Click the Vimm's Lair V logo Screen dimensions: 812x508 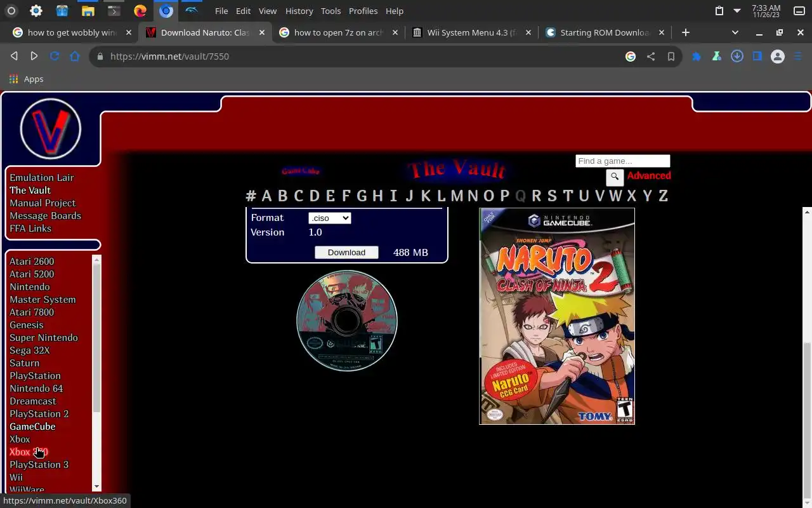pyautogui.click(x=51, y=129)
